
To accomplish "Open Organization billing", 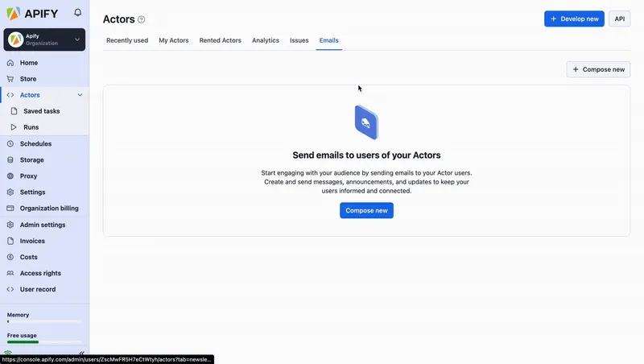I will click(49, 209).
